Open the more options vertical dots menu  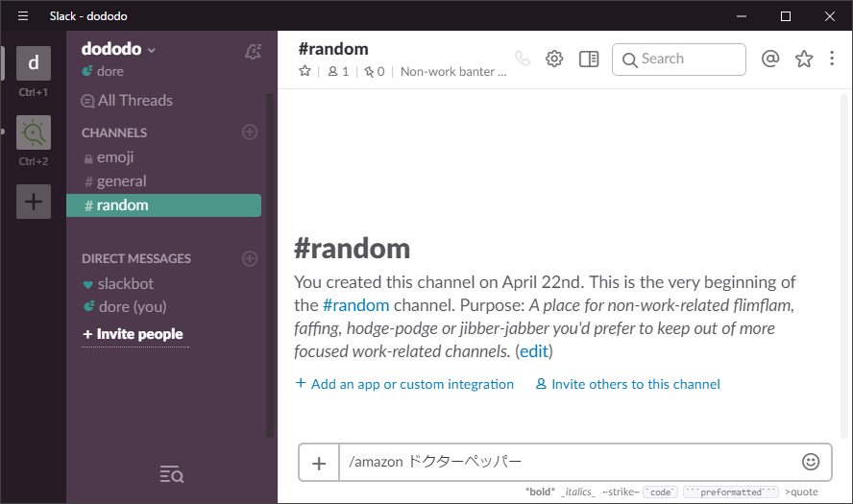point(833,59)
